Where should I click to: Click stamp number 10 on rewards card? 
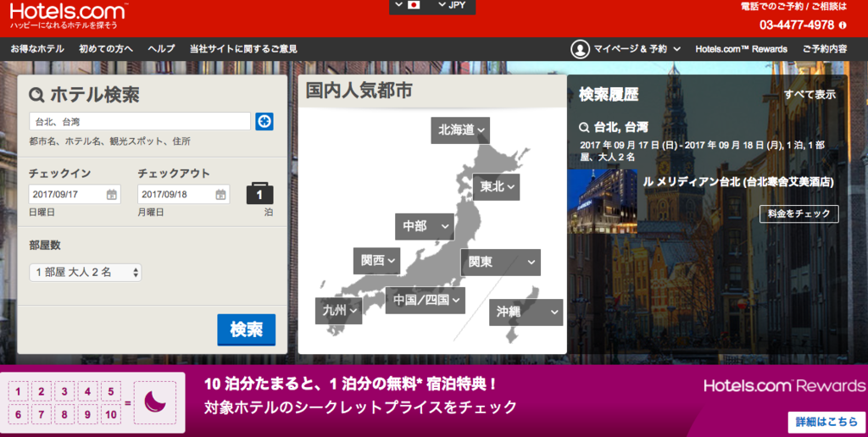[111, 414]
